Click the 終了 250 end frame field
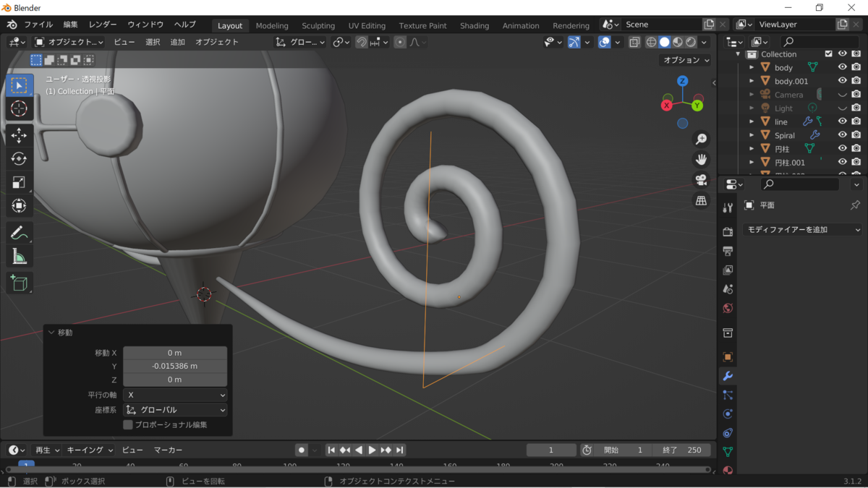The height and width of the screenshot is (488, 868). [x=681, y=450]
